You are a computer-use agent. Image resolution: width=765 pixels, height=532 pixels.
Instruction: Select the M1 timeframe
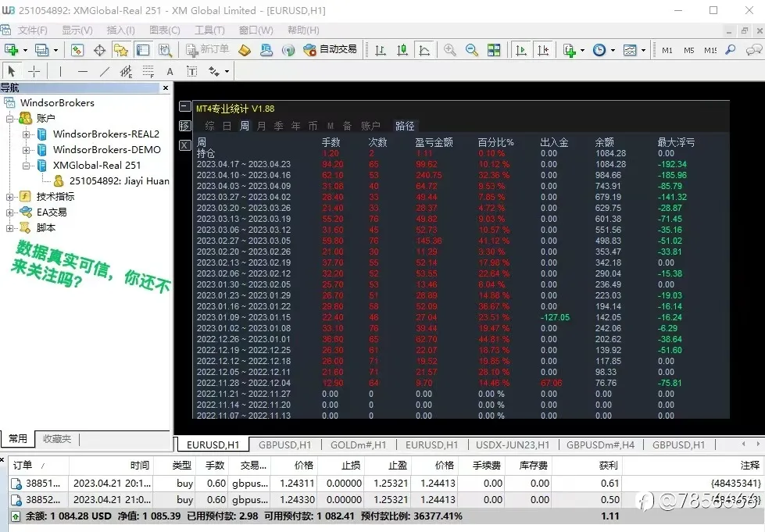click(667, 50)
